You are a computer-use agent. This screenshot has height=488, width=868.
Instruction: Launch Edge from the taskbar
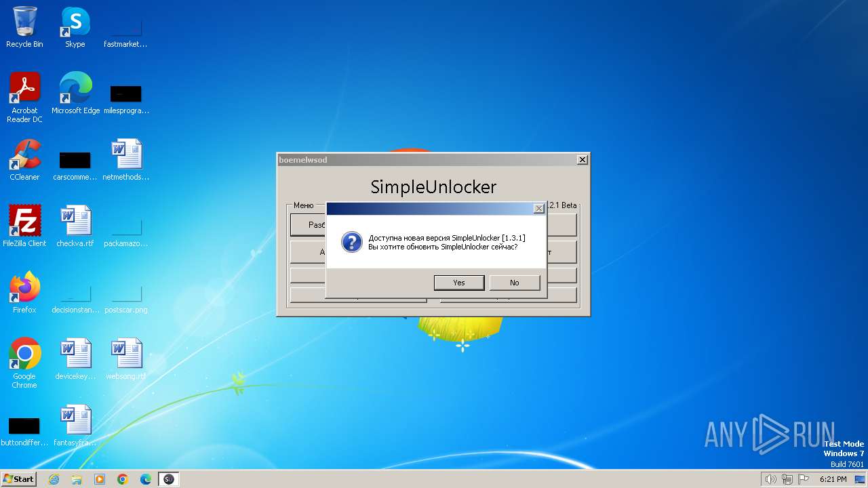pos(146,479)
